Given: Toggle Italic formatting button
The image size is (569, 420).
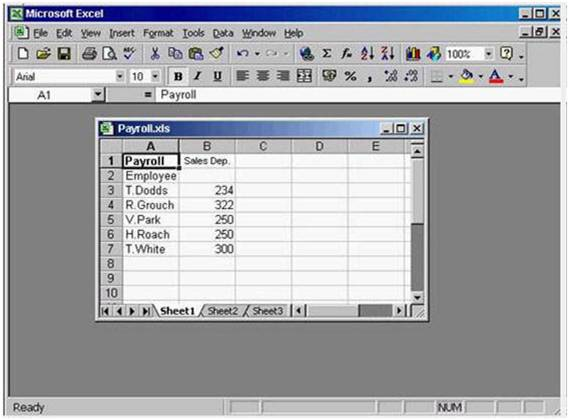Looking at the screenshot, I should pyautogui.click(x=197, y=76).
